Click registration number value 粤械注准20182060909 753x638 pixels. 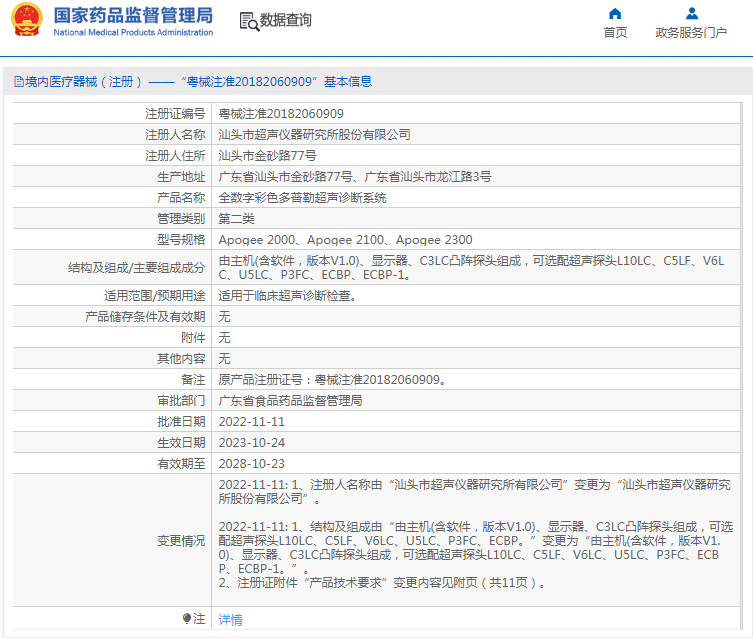click(x=281, y=114)
